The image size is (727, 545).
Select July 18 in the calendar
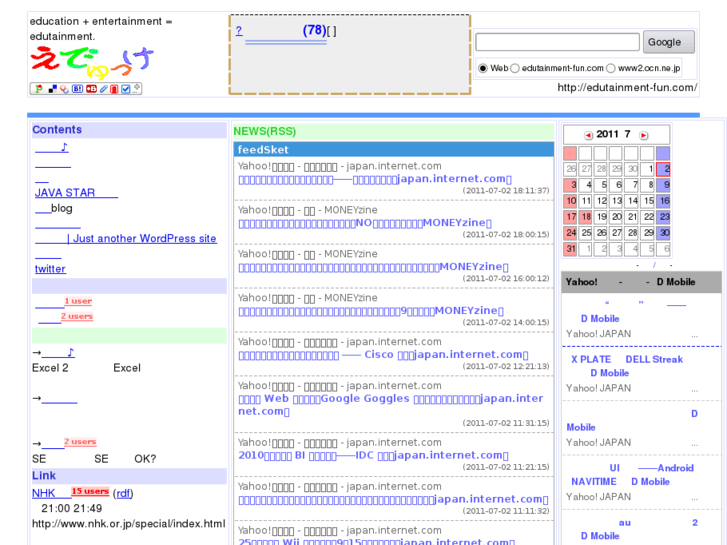point(586,217)
